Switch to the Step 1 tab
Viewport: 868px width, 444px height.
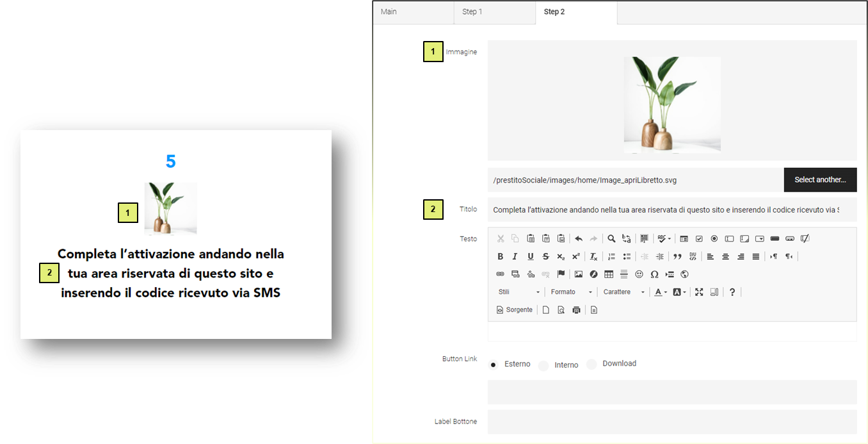[x=495, y=12]
